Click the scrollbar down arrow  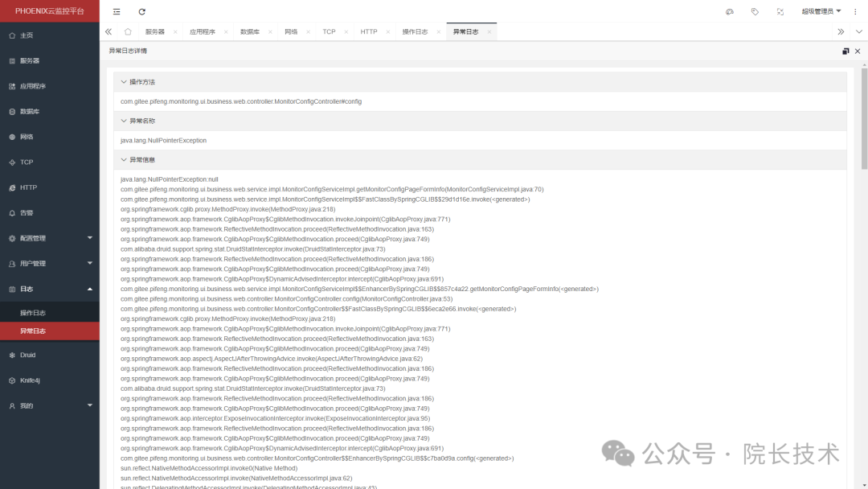864,485
